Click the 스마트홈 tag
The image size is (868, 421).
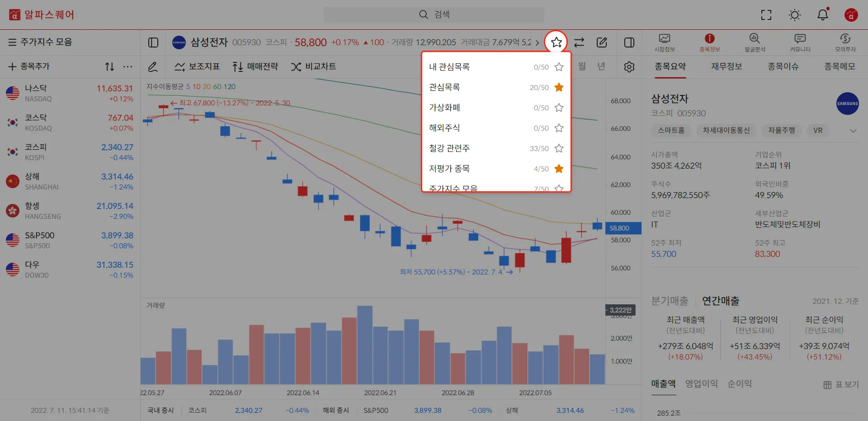click(671, 130)
